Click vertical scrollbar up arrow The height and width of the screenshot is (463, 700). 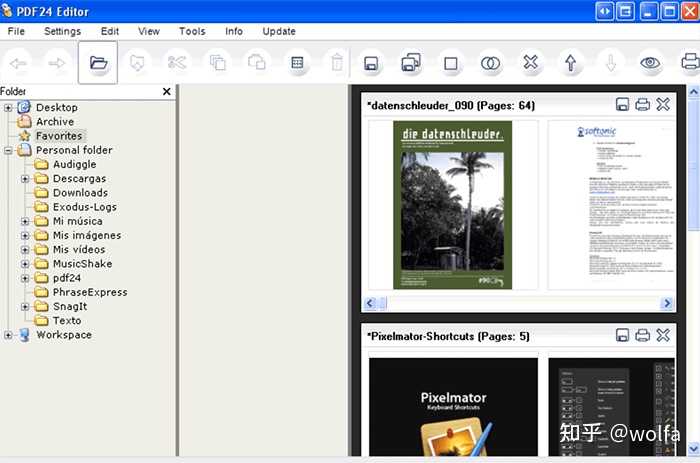coord(693,92)
